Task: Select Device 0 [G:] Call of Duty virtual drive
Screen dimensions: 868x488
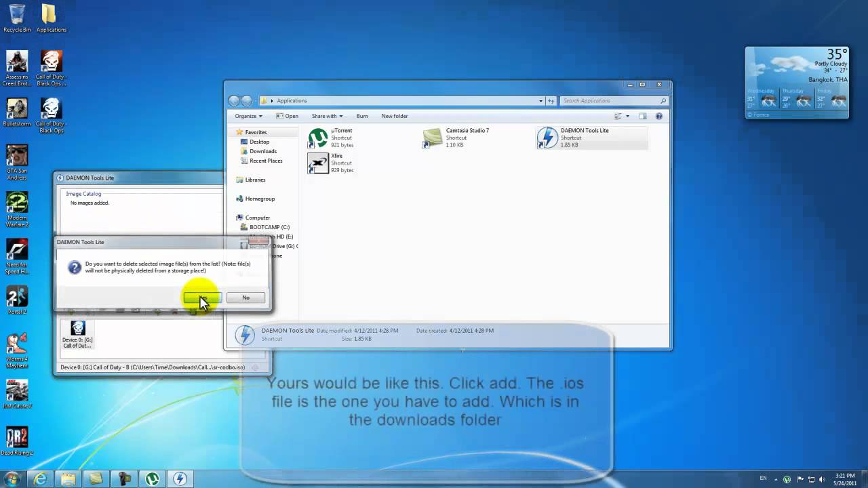Action: pos(78,335)
